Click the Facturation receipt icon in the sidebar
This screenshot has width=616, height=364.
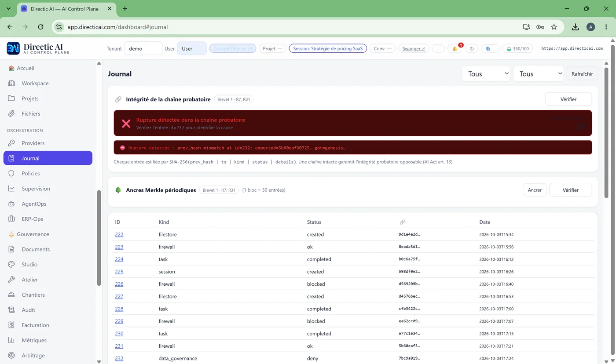tap(12, 325)
